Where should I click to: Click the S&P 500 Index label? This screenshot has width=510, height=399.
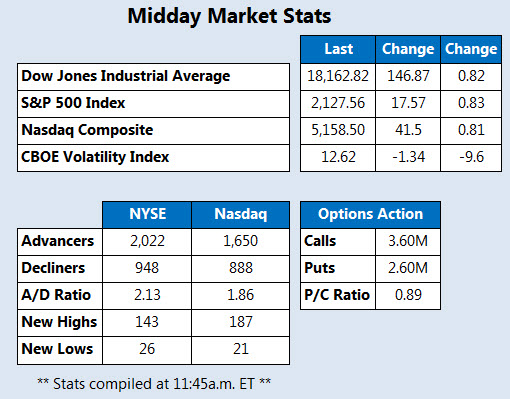click(x=73, y=103)
